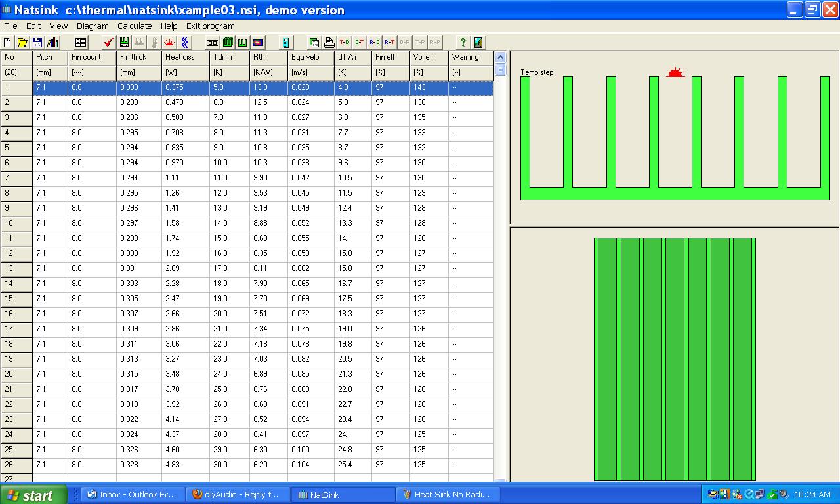Open the View menu
The height and width of the screenshot is (504, 840).
(x=58, y=26)
